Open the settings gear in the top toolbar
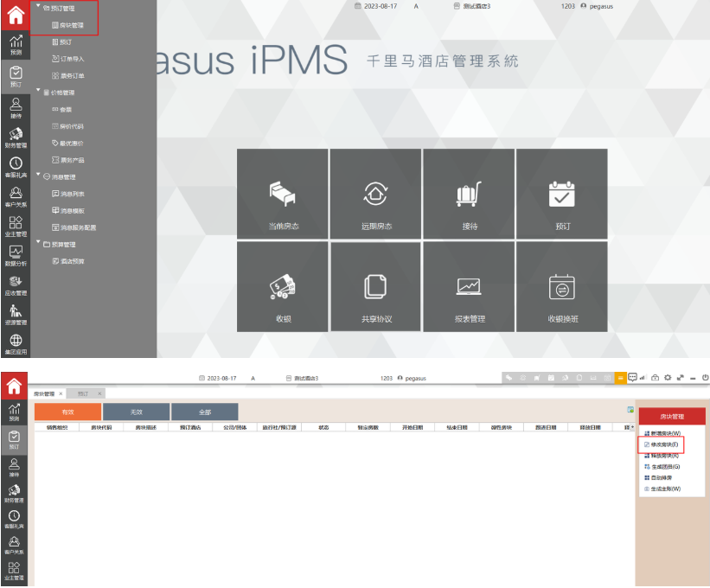 click(x=668, y=378)
